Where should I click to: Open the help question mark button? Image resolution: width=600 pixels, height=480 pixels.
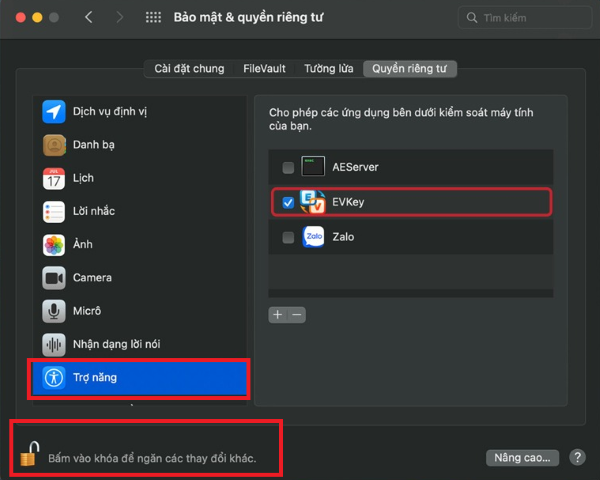coord(577,457)
